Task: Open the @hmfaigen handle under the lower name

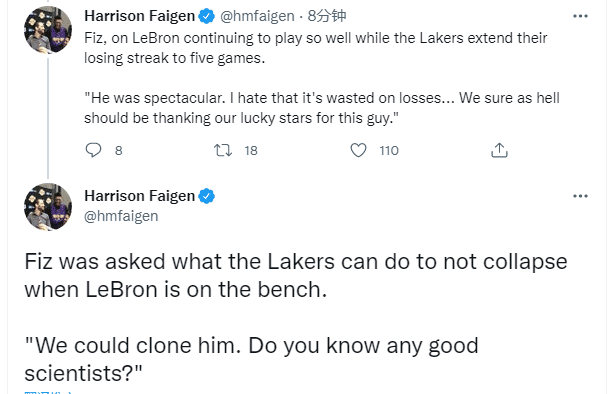Action: (121, 216)
